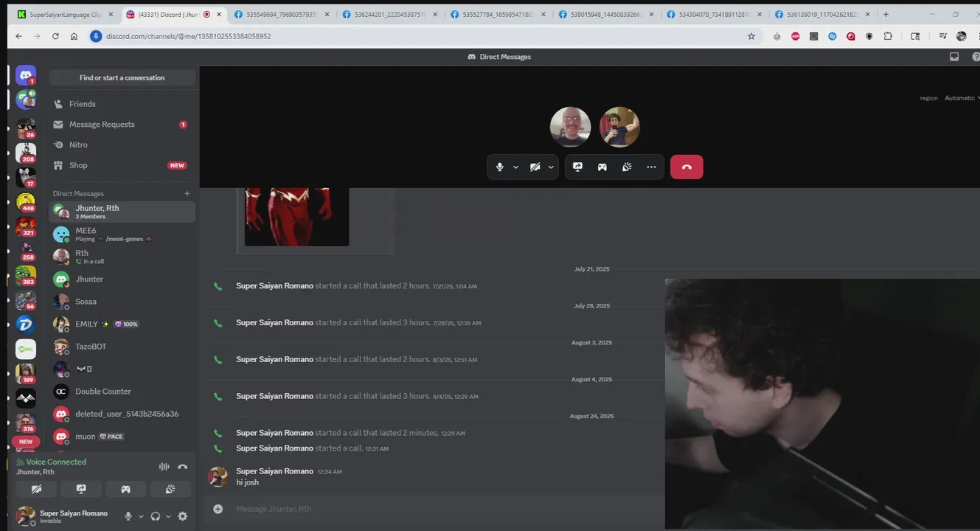The width and height of the screenshot is (980, 531).
Task: Mute microphone in user panel
Action: point(128,516)
